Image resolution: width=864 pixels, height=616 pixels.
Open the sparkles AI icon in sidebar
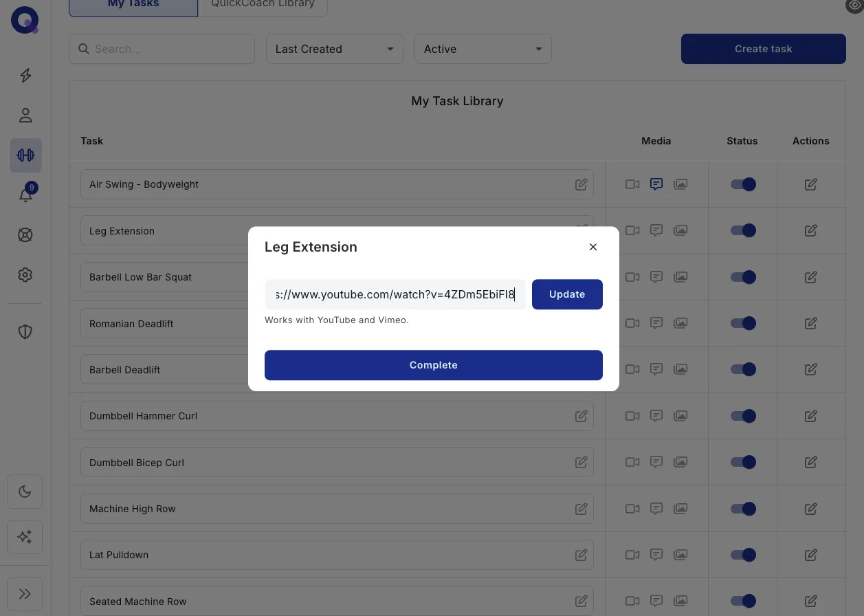pyautogui.click(x=25, y=537)
